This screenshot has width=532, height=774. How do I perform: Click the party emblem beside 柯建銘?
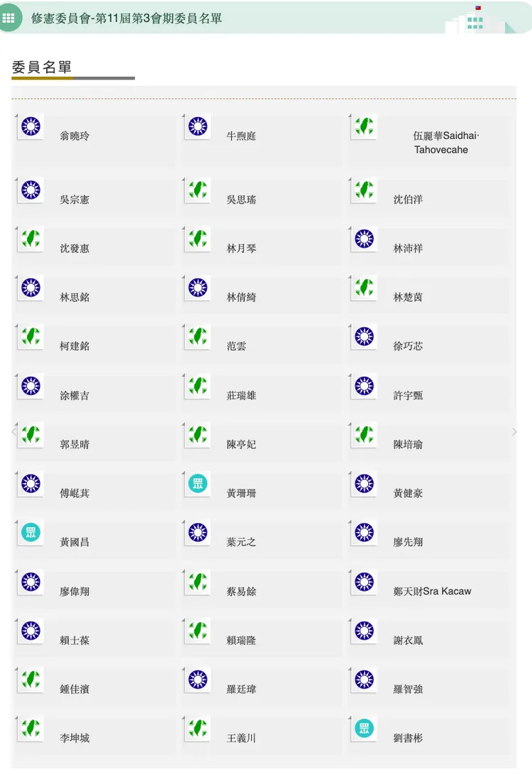[31, 337]
